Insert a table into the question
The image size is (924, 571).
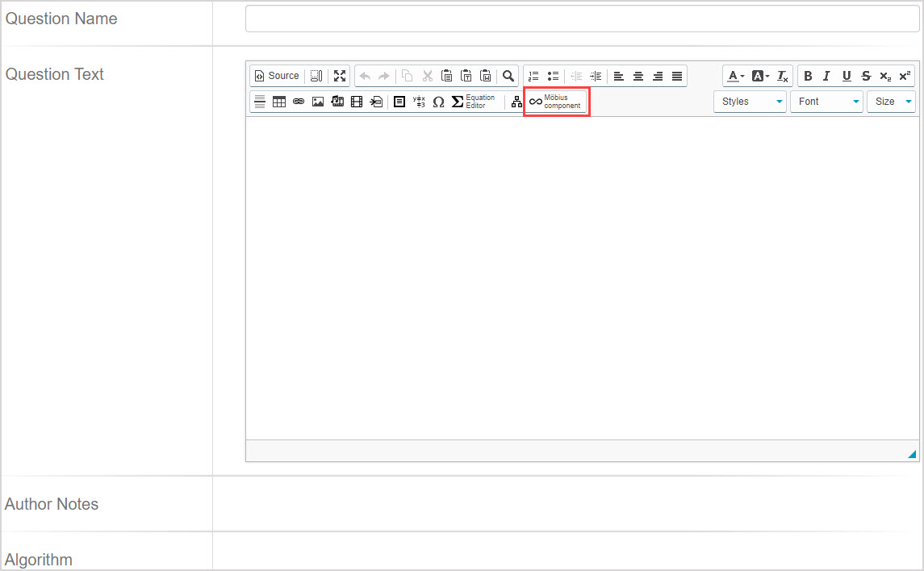click(279, 102)
